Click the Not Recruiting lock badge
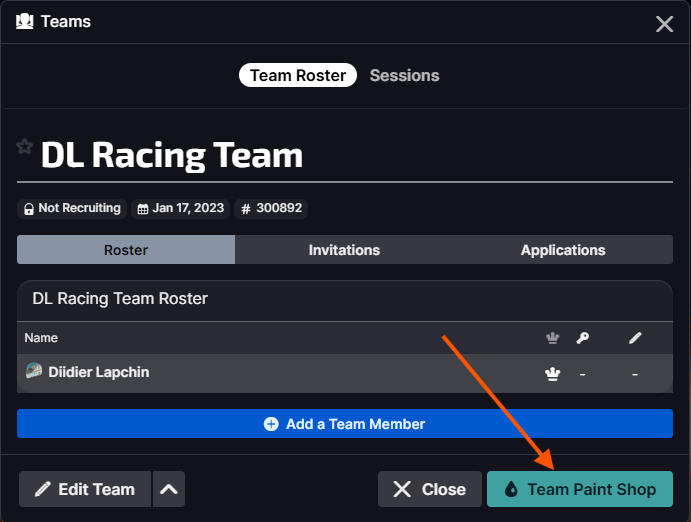Image resolution: width=691 pixels, height=522 pixels. [71, 208]
